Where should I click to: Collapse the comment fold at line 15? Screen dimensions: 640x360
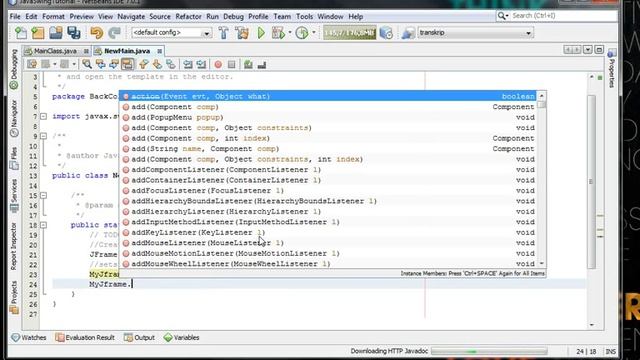[43, 196]
